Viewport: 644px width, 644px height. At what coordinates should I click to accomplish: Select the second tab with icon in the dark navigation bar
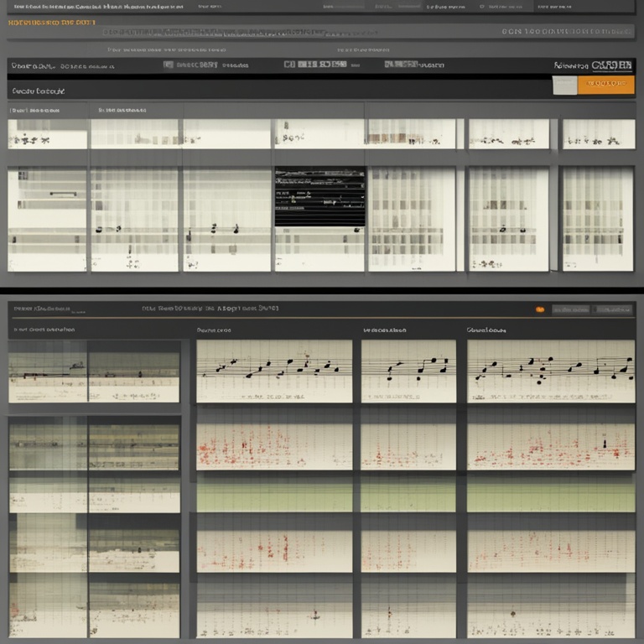[x=191, y=65]
